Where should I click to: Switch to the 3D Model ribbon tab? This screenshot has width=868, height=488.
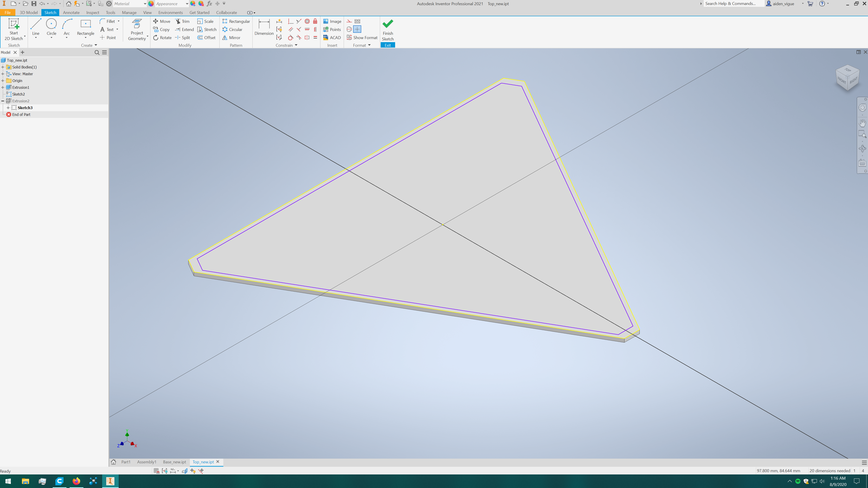tap(29, 12)
